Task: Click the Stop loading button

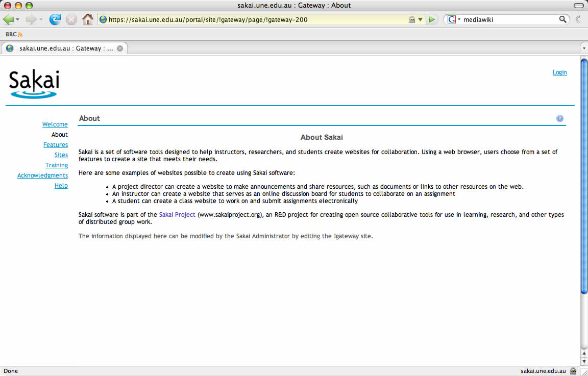Action: (71, 19)
